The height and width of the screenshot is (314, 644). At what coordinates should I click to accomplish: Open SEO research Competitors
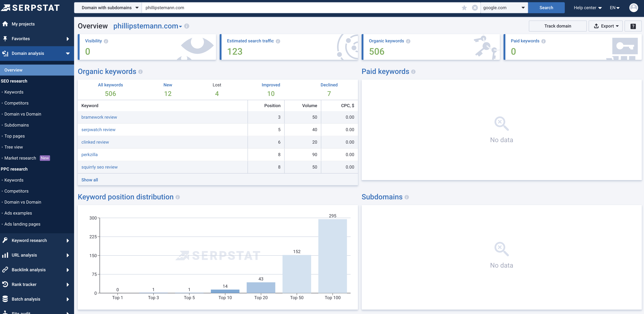[16, 103]
